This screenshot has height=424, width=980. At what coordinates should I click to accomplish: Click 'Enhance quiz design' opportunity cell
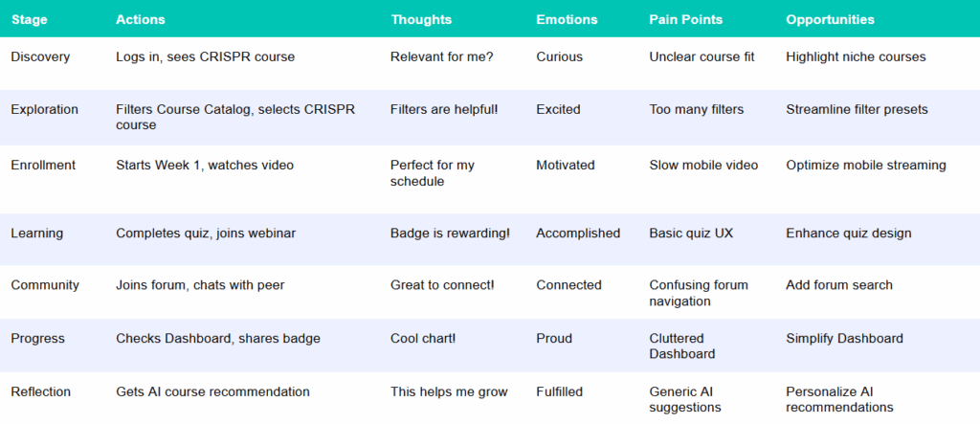(849, 234)
